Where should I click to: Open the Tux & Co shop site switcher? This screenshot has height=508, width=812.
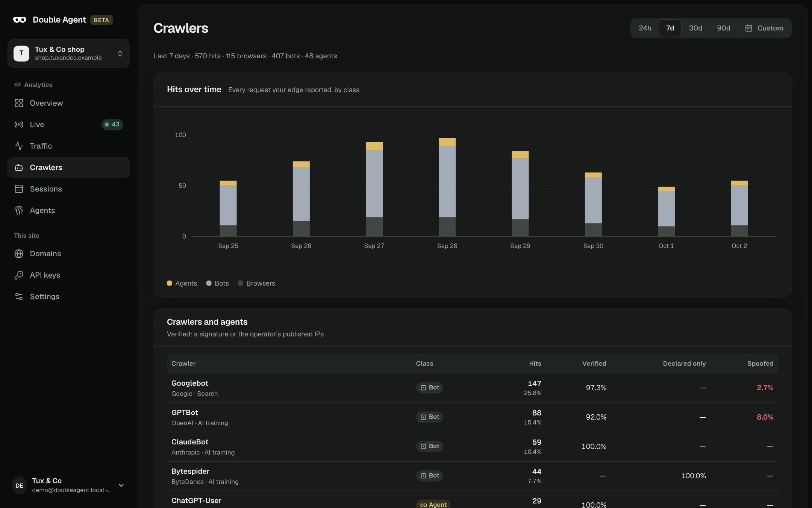(x=69, y=53)
